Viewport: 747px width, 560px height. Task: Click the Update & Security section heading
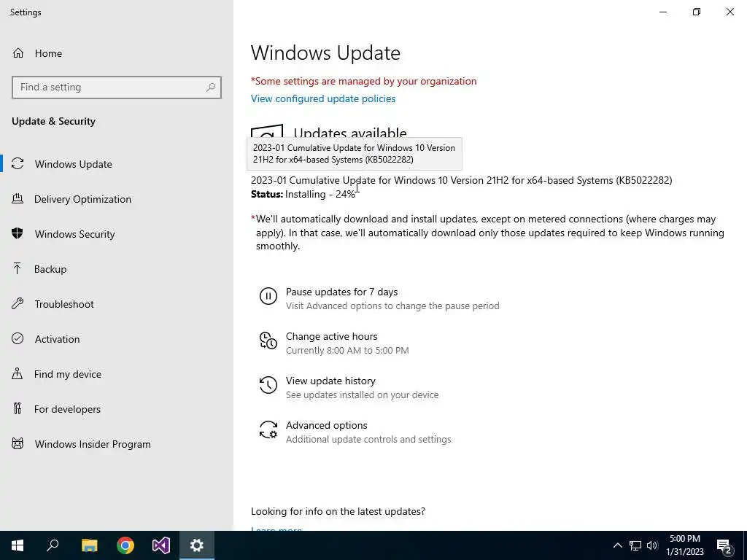pyautogui.click(x=53, y=121)
